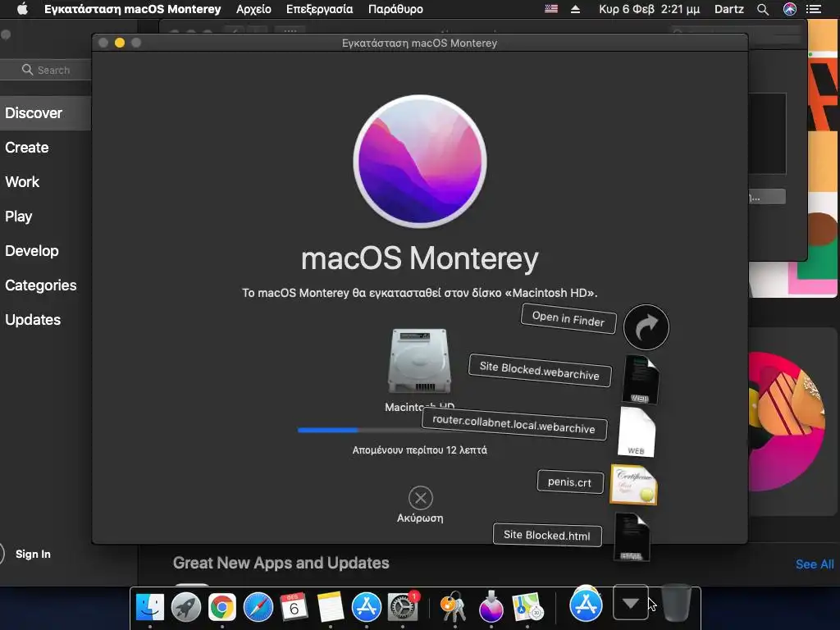The width and height of the screenshot is (840, 630).
Task: Open Calendar from the Dock
Action: click(294, 608)
